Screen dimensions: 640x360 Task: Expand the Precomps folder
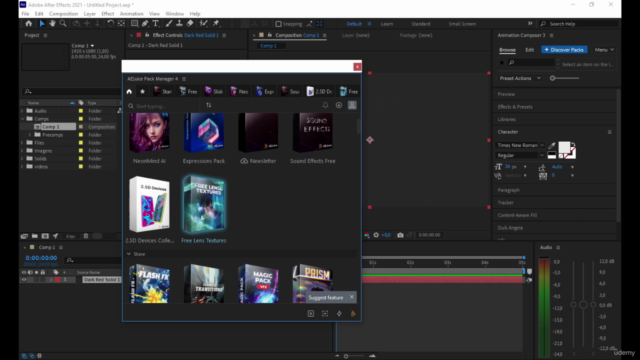30,135
